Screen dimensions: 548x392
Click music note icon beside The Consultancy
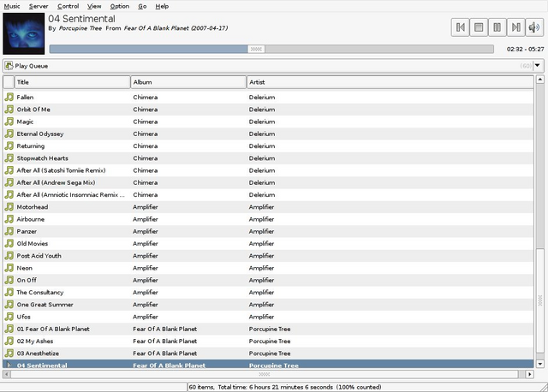(x=9, y=293)
